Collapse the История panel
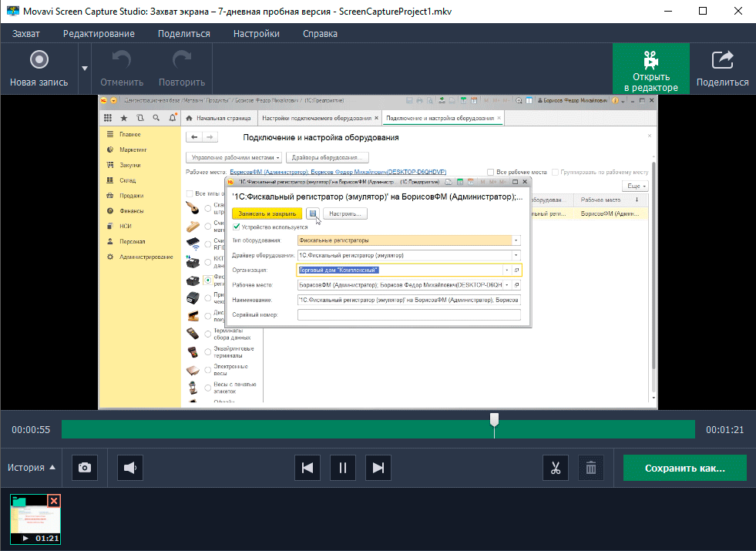 (32, 467)
